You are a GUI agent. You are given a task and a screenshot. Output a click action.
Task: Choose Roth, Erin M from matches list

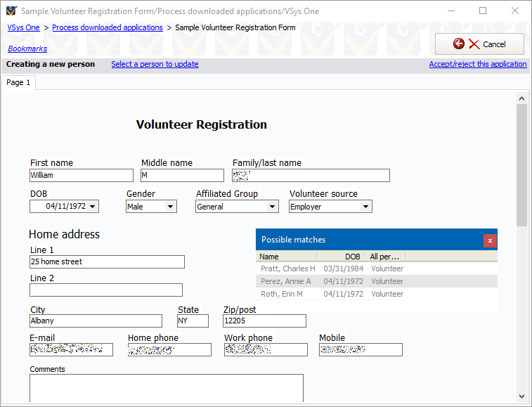pyautogui.click(x=282, y=294)
